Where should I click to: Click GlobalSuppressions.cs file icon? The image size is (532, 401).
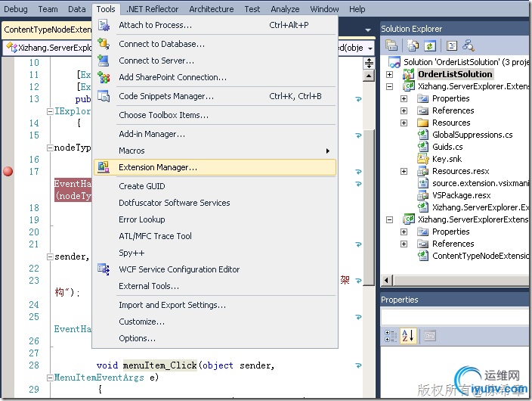click(x=422, y=135)
